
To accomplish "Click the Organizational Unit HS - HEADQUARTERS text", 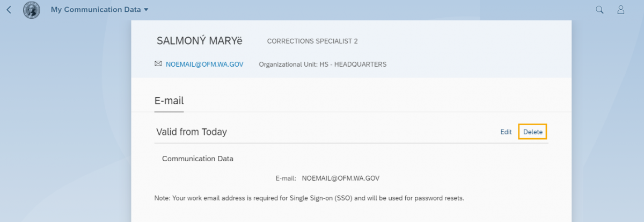I will [323, 64].
